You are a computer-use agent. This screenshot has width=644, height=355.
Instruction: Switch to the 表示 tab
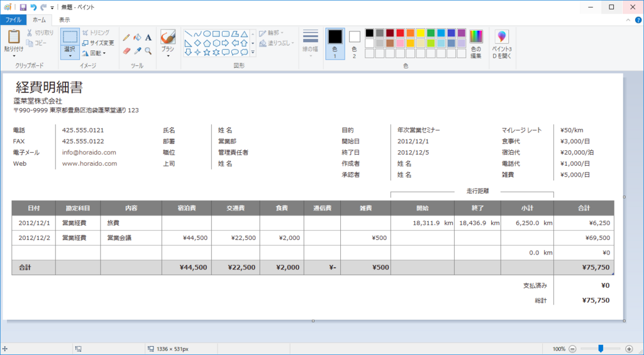click(x=64, y=19)
